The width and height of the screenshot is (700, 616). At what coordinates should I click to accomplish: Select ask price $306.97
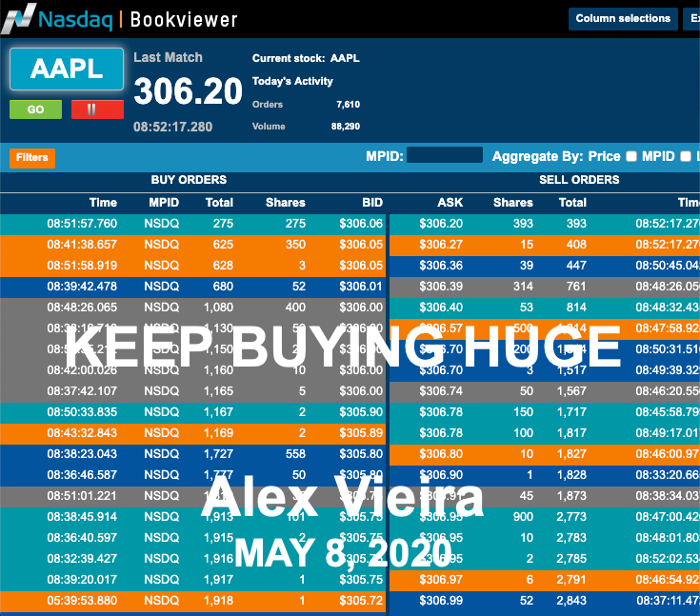coord(441,580)
